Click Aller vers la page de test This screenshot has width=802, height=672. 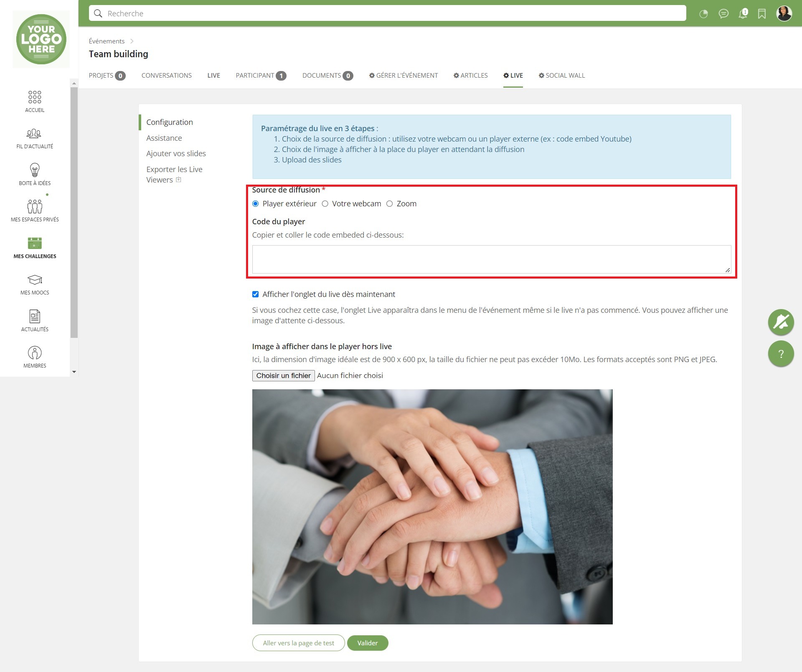point(298,643)
